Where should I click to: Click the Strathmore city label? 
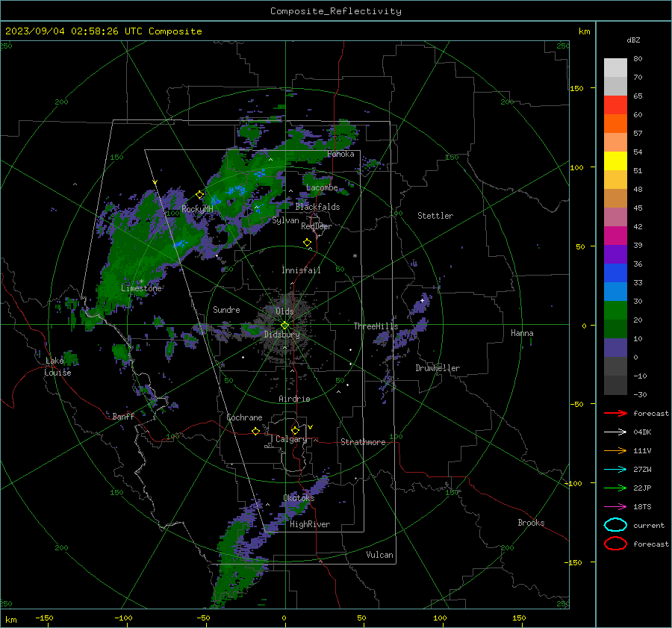click(x=363, y=442)
